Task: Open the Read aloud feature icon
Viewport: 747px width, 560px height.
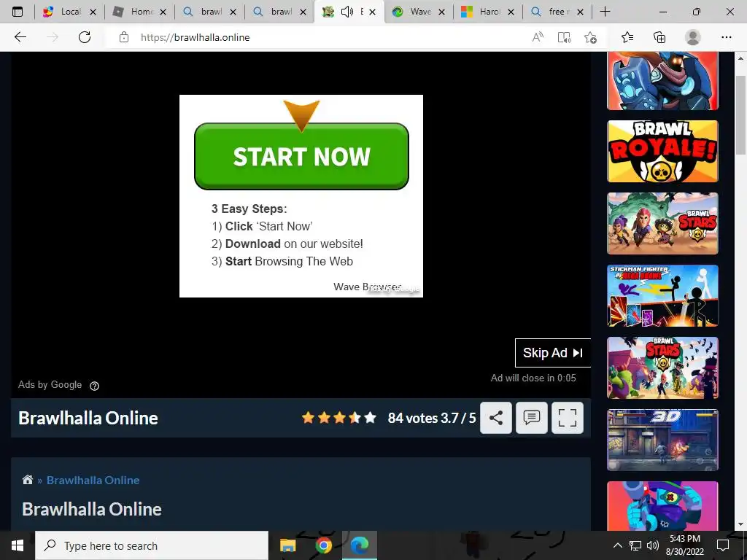Action: [x=538, y=37]
